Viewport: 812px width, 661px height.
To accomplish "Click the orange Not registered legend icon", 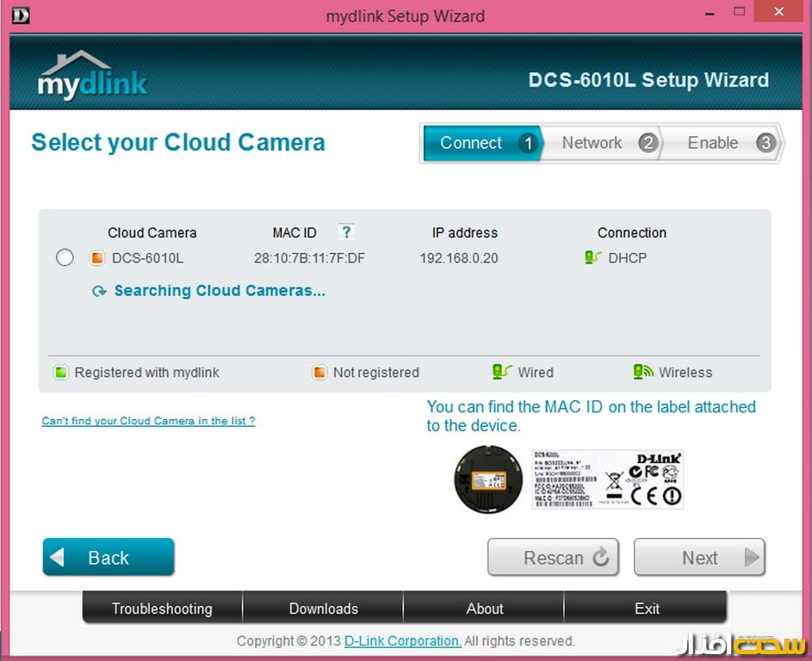I will pos(319,373).
